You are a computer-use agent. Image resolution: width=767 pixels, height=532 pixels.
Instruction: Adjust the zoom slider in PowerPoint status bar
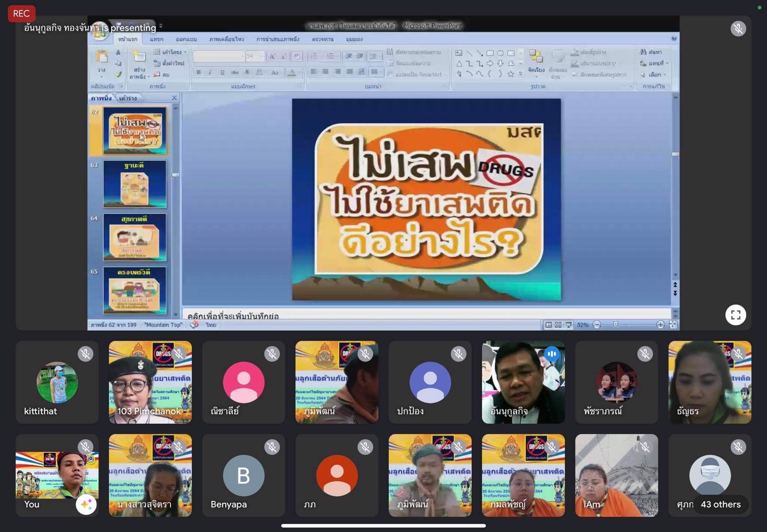point(616,325)
